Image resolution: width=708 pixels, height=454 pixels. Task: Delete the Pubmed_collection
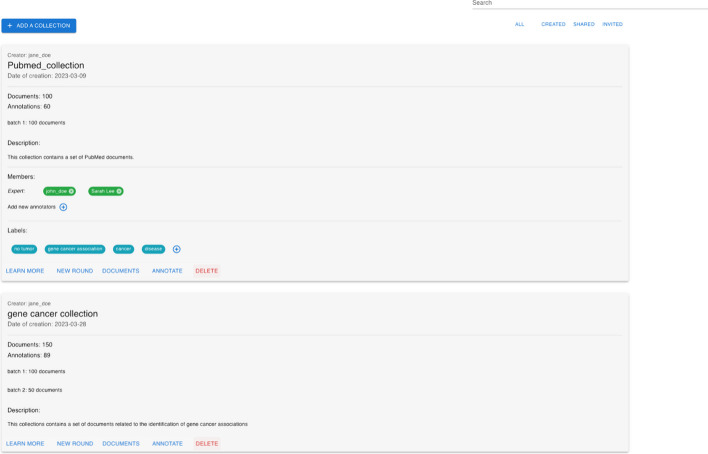[206, 270]
